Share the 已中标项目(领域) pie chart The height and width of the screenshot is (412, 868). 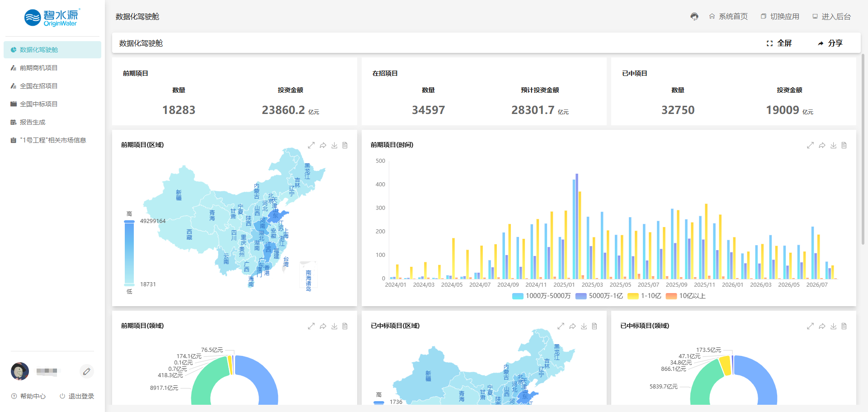click(x=822, y=326)
